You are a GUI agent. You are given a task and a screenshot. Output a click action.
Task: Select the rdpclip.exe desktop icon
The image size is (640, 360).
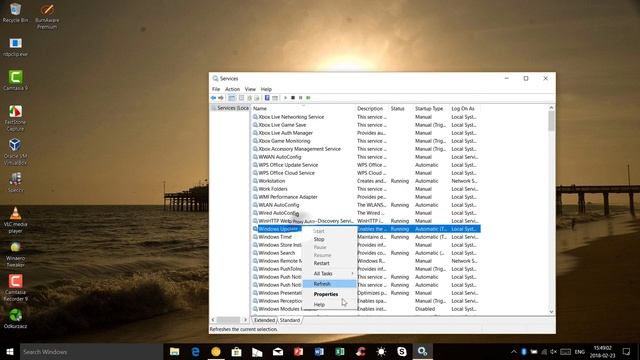(16, 47)
